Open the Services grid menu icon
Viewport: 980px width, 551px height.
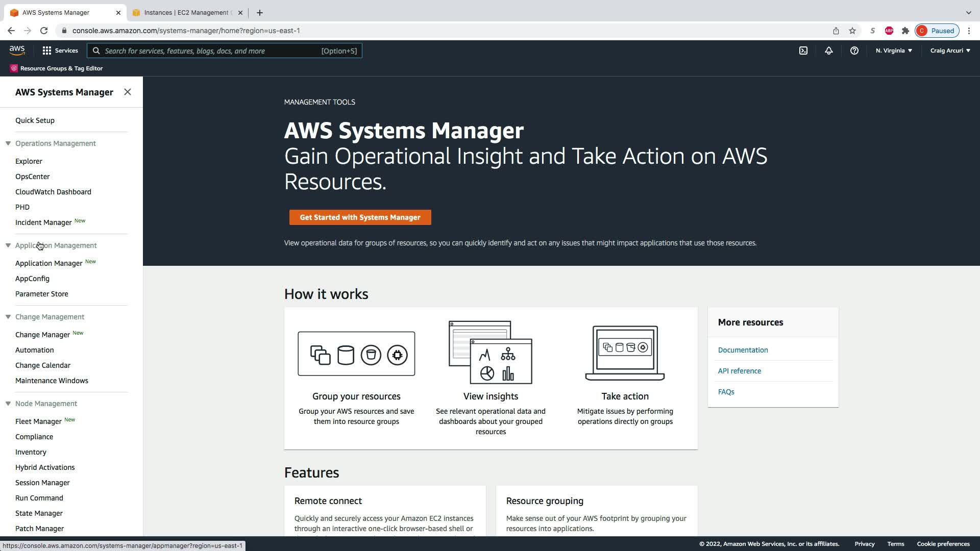(47, 51)
